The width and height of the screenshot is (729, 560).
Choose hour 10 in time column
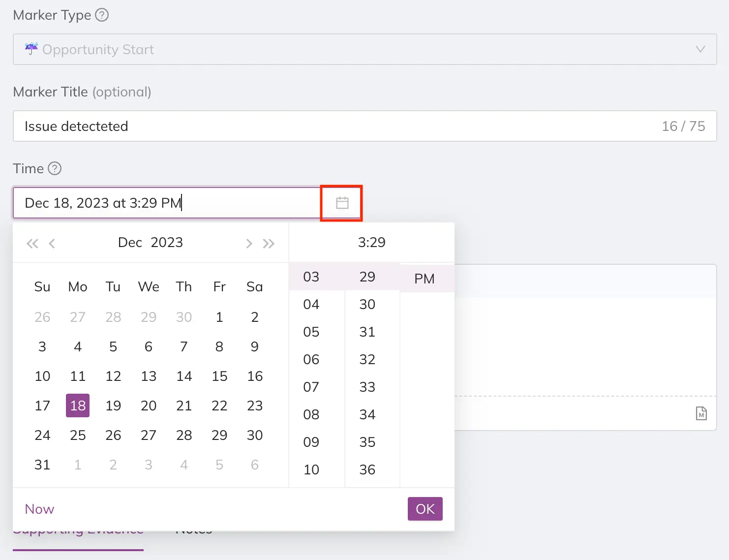316,469
